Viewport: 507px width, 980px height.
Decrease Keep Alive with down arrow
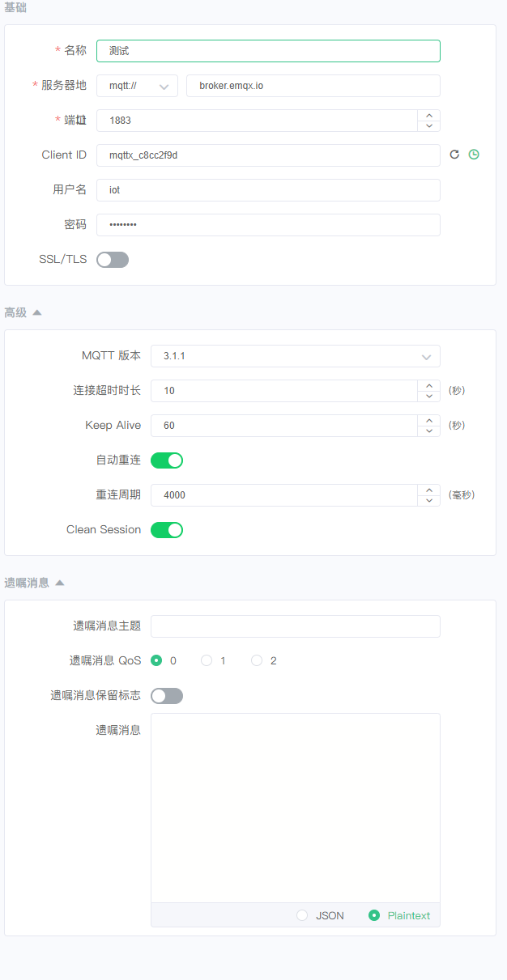pyautogui.click(x=429, y=431)
